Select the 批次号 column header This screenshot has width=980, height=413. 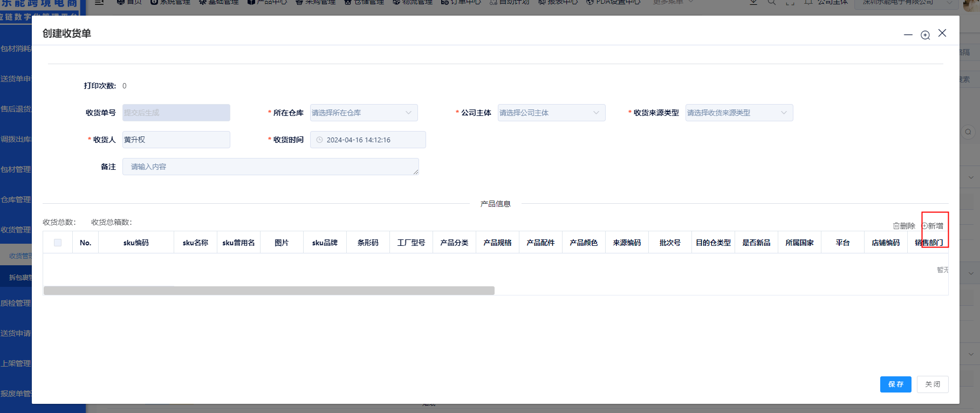[670, 243]
